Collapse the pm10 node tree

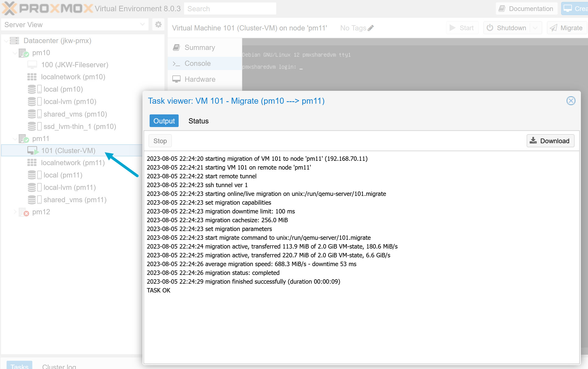click(15, 53)
